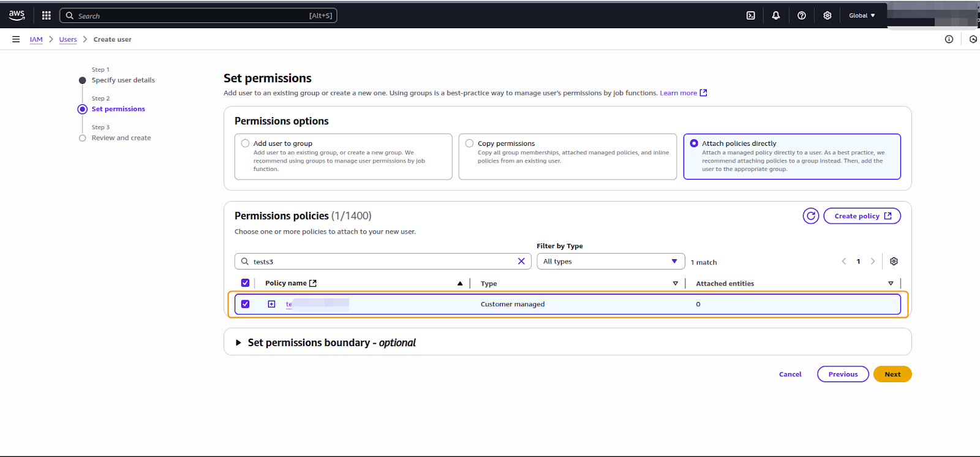Open the policies table preferences gear

[x=894, y=262]
